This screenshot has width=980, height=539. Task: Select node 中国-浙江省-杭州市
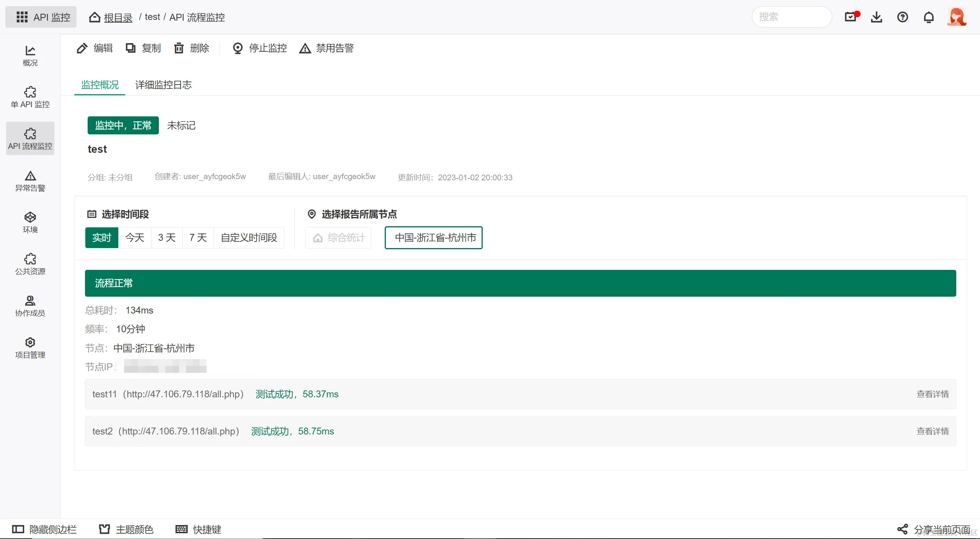pyautogui.click(x=433, y=238)
